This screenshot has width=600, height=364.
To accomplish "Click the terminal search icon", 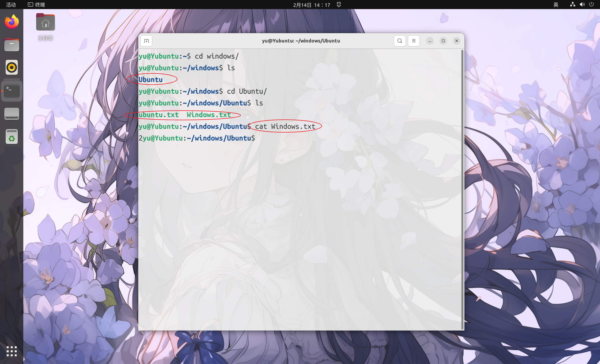I will [x=399, y=41].
